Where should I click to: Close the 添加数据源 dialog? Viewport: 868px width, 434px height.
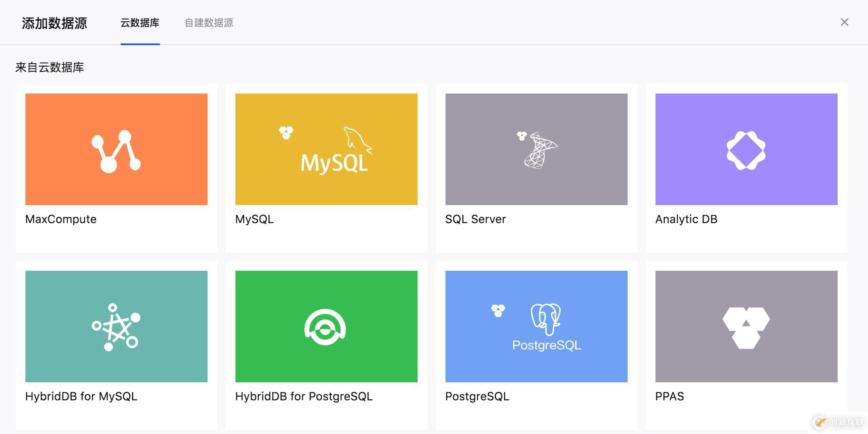click(844, 22)
